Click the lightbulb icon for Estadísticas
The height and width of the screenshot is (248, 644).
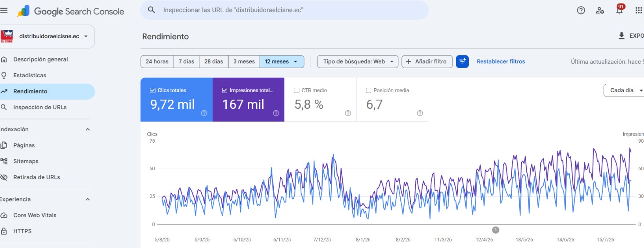pyautogui.click(x=4, y=75)
